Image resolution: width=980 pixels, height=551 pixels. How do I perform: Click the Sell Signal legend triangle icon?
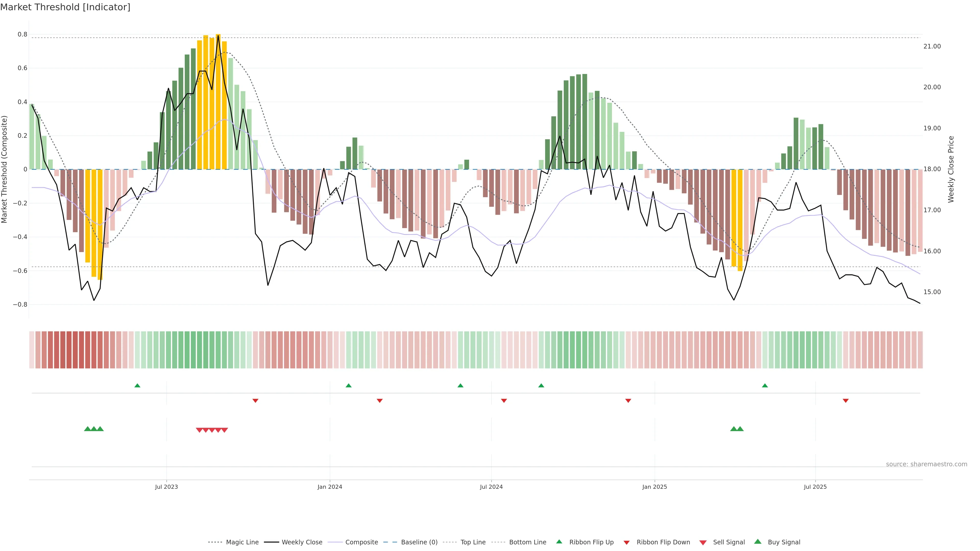coord(703,543)
